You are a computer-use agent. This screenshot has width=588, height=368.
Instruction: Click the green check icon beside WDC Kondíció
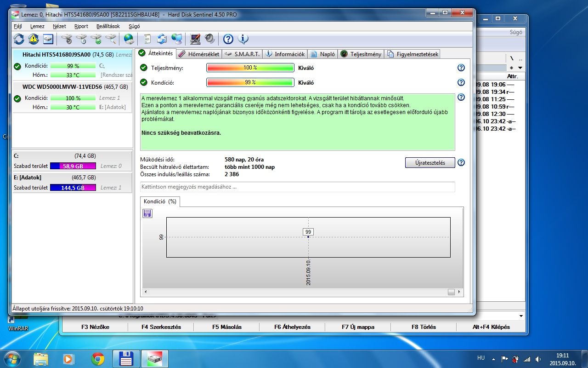pyautogui.click(x=17, y=98)
